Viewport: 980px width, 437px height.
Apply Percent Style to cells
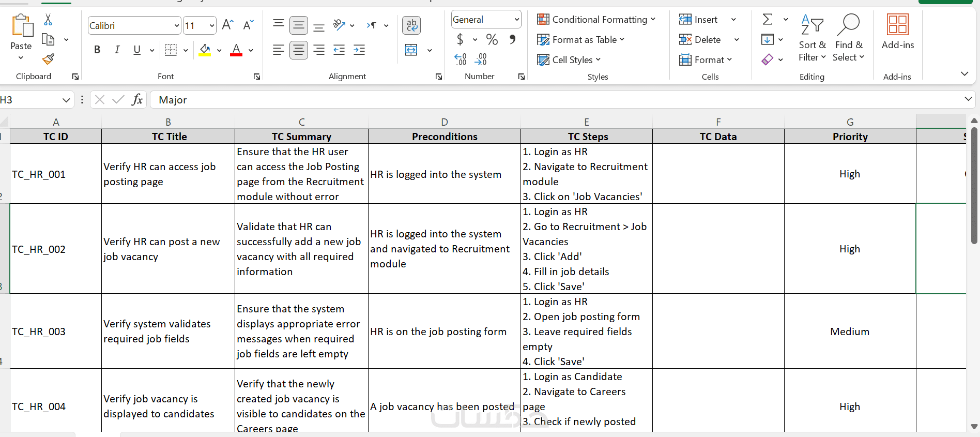[x=492, y=39]
